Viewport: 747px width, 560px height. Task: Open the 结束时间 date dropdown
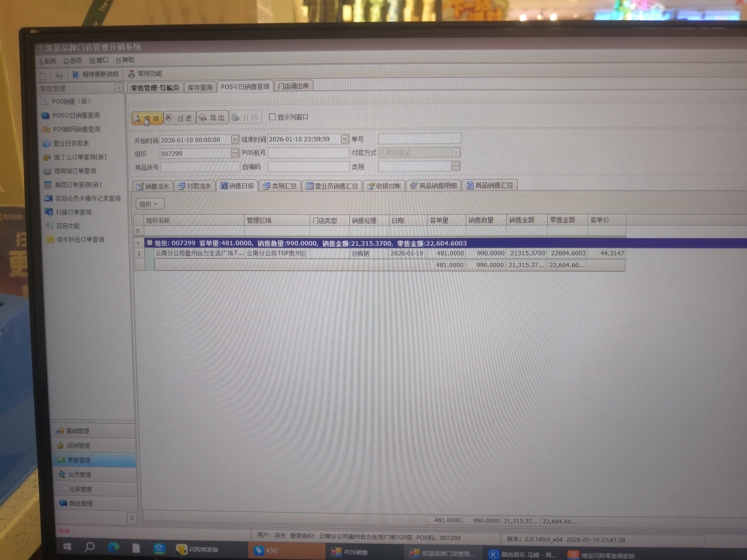point(344,139)
